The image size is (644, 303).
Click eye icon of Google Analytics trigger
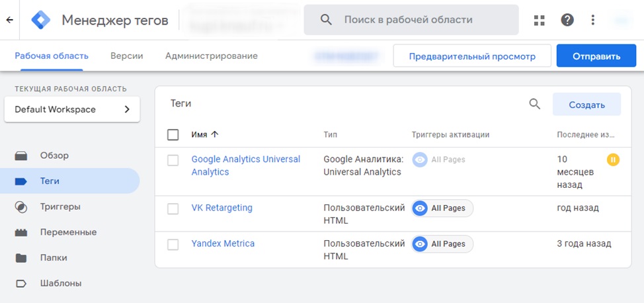point(420,160)
